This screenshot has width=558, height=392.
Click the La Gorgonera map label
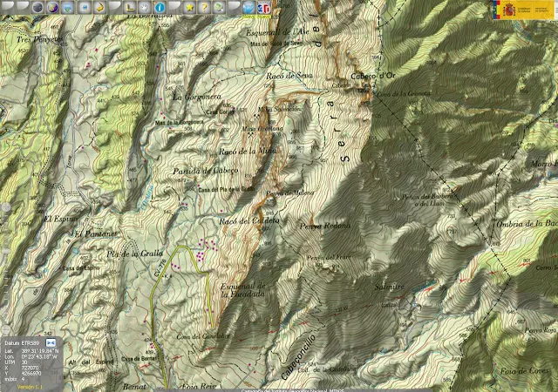coord(197,97)
